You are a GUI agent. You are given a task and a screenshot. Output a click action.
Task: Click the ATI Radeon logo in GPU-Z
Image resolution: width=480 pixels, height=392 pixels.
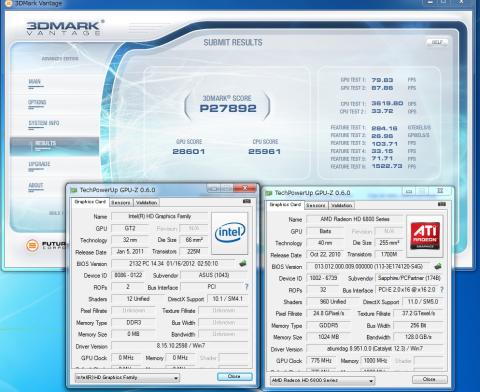click(x=425, y=236)
